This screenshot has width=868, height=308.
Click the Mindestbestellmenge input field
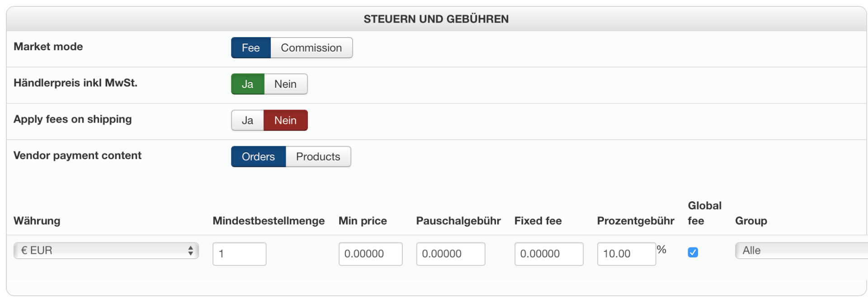tap(239, 254)
